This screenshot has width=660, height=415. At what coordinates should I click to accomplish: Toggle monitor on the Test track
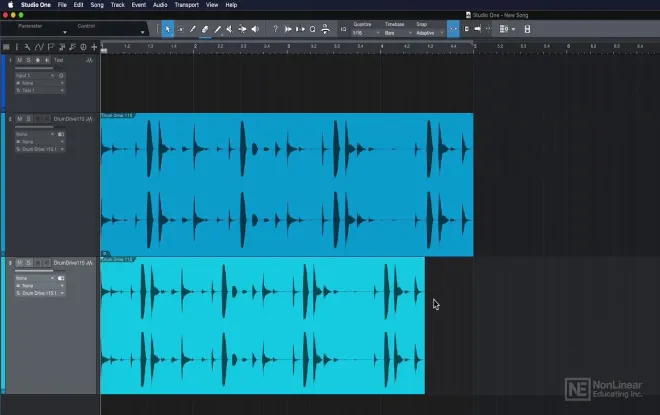click(x=47, y=60)
